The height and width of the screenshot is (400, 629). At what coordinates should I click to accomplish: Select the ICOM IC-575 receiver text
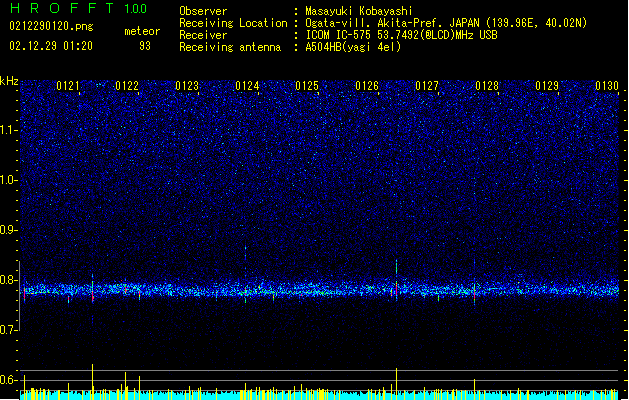401,35
